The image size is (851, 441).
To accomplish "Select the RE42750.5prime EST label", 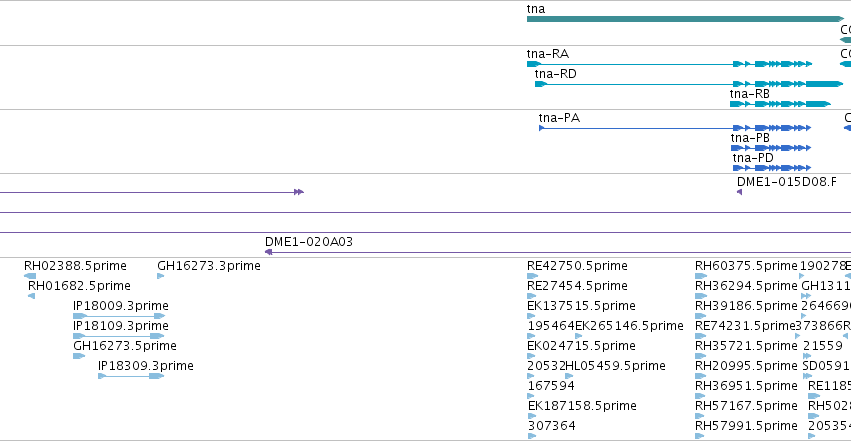I will click(577, 266).
